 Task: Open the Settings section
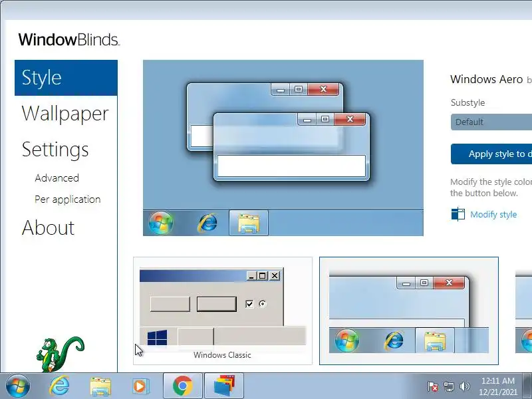tap(55, 150)
